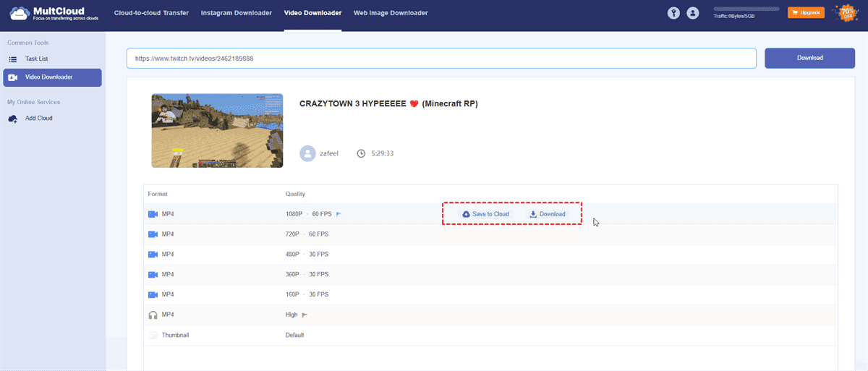Select the Video Downloader top tab
This screenshot has height=371, width=868.
coord(312,13)
